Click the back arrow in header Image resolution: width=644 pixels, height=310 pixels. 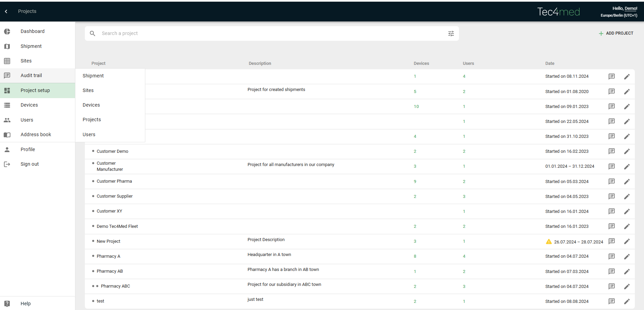(x=6, y=12)
